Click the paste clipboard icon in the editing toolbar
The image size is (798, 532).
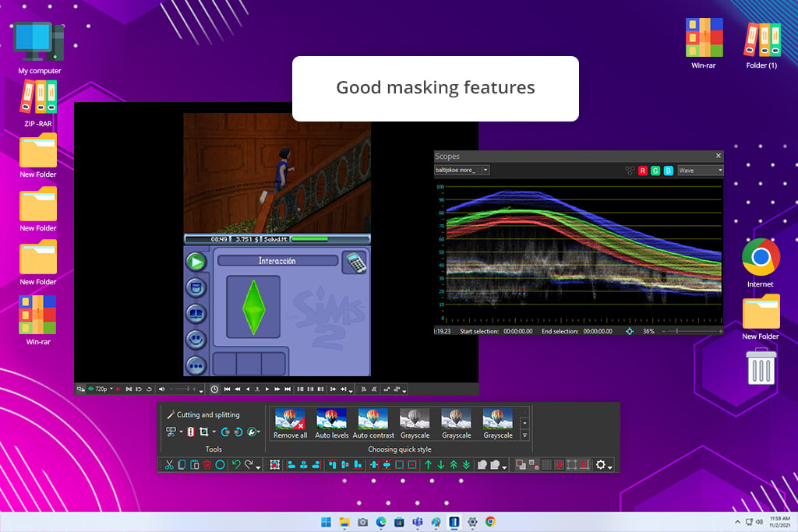[194, 465]
